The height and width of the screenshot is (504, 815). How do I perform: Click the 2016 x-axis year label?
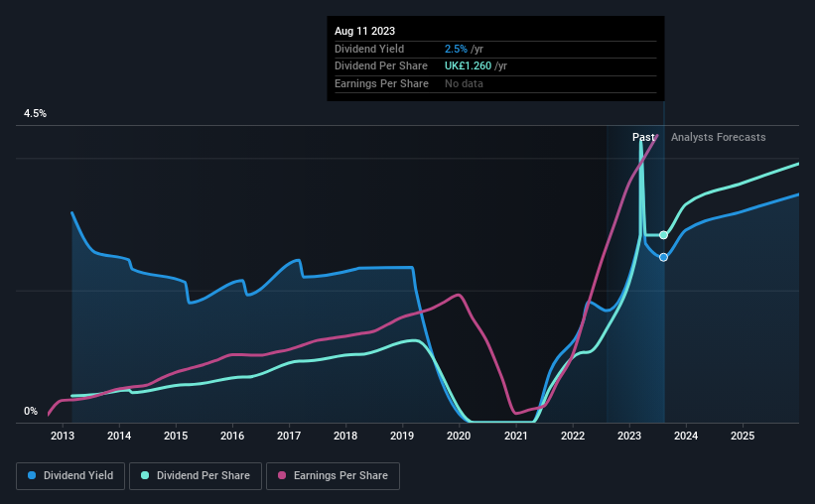click(x=232, y=436)
